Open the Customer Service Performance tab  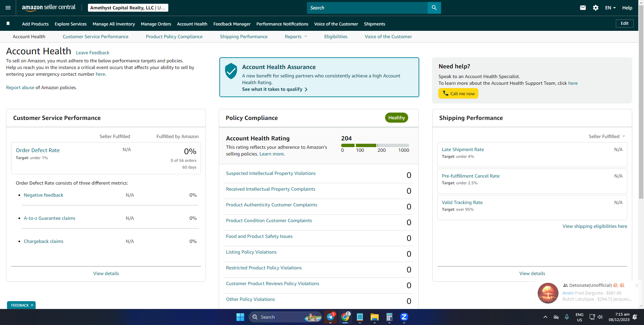tap(96, 37)
